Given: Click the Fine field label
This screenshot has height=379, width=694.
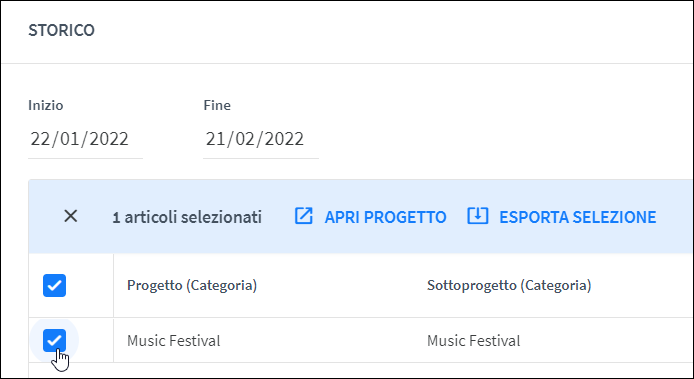Looking at the screenshot, I should (217, 105).
